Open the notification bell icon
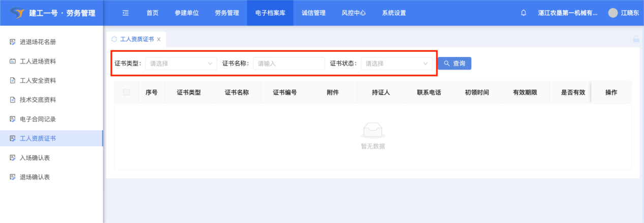Image resolution: width=644 pixels, height=223 pixels. coord(524,13)
